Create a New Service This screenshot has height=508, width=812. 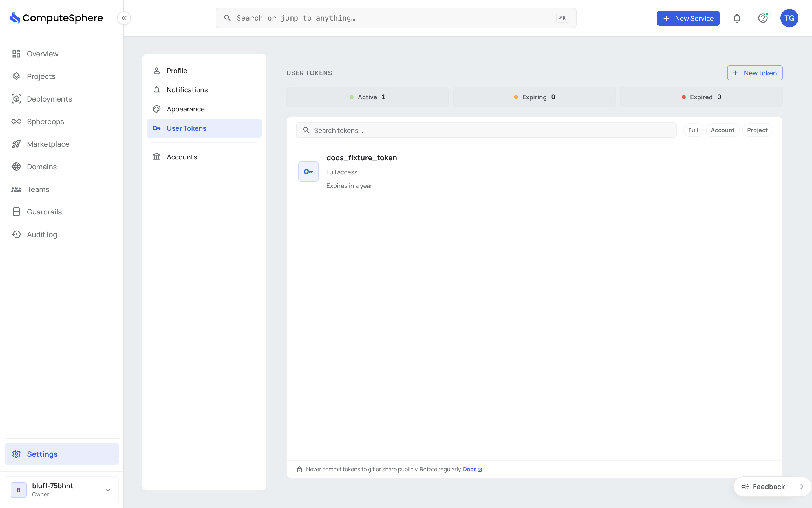click(x=688, y=18)
